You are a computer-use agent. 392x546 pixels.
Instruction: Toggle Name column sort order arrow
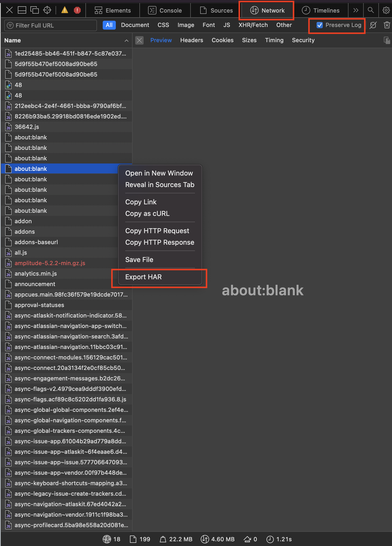click(126, 41)
